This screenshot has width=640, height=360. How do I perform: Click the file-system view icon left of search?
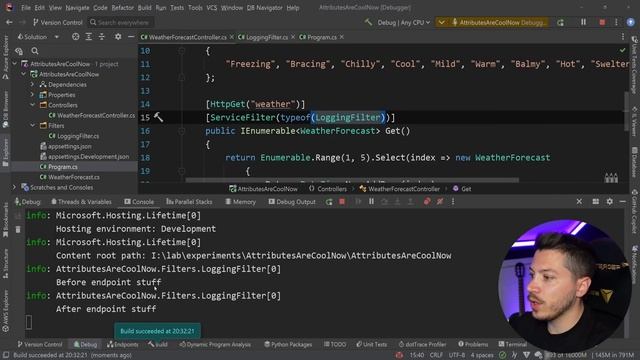click(x=19, y=51)
